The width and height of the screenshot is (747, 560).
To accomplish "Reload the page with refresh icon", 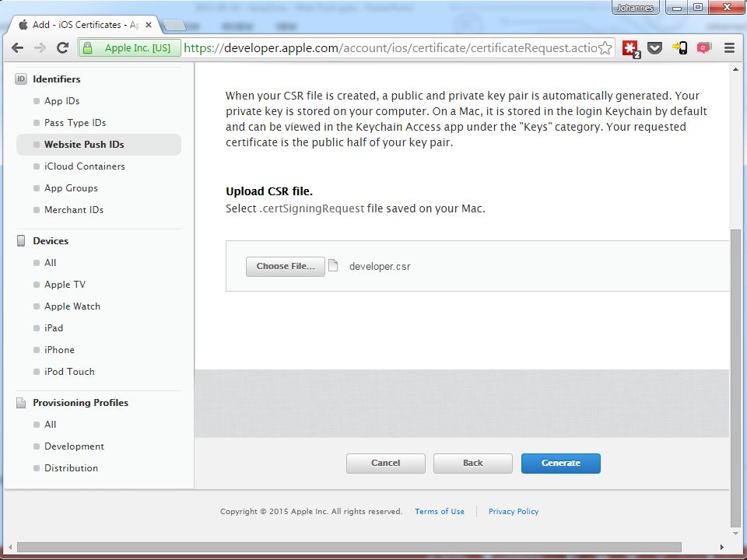I will coord(62,47).
